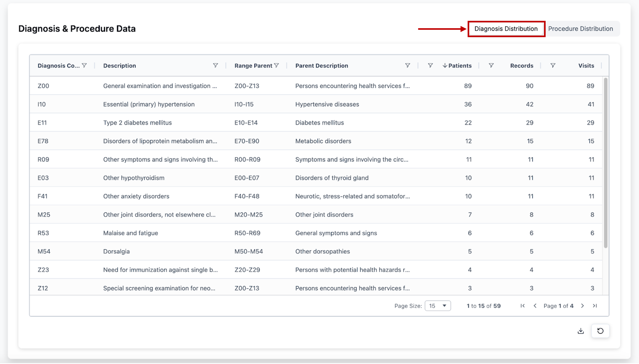Sort by Records column header
639x364 pixels.
pyautogui.click(x=522, y=65)
